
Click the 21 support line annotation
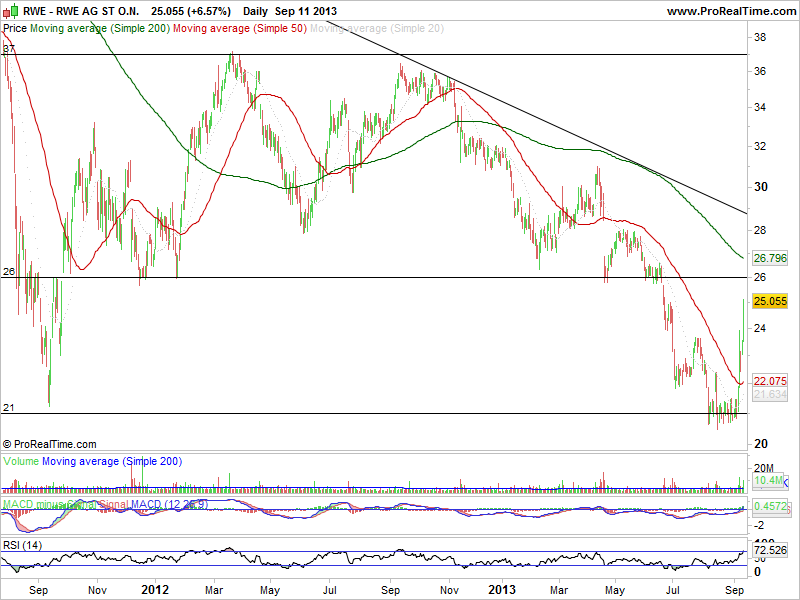pos(9,408)
